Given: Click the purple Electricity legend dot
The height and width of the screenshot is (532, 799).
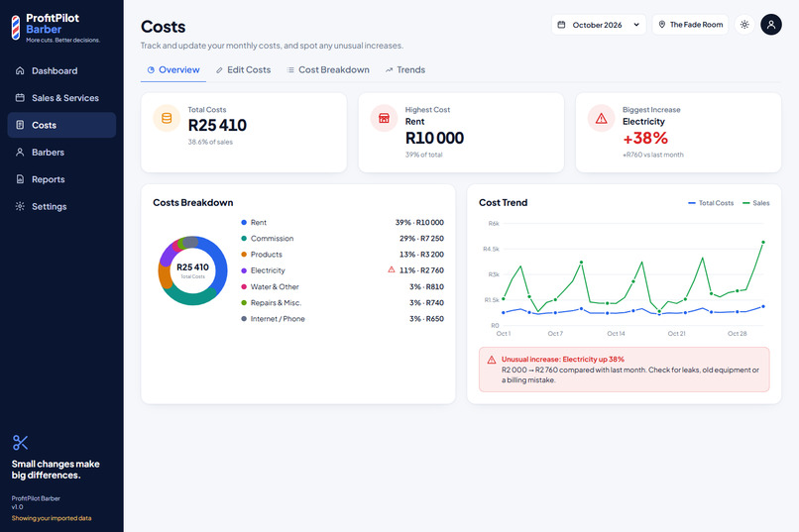Looking at the screenshot, I should 244,270.
